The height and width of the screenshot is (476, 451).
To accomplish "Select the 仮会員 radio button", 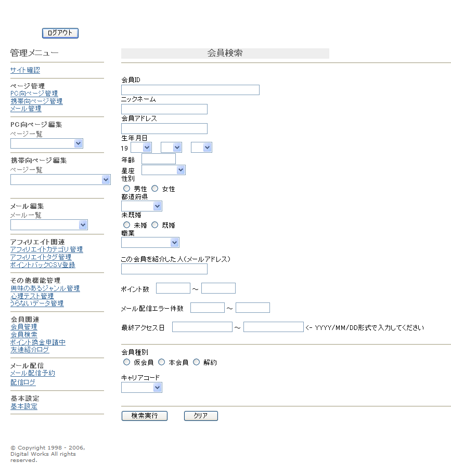I will pyautogui.click(x=127, y=362).
